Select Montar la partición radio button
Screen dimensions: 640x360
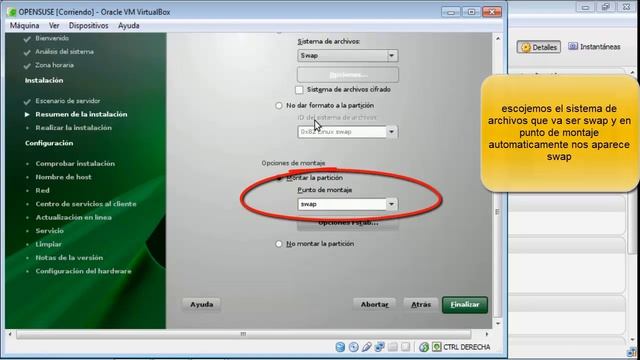(279, 178)
